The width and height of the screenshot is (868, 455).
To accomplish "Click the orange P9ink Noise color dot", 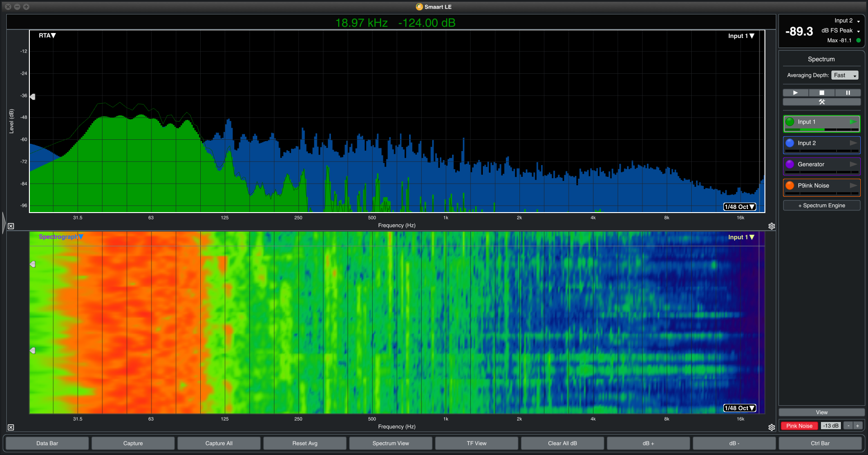I will coord(790,185).
